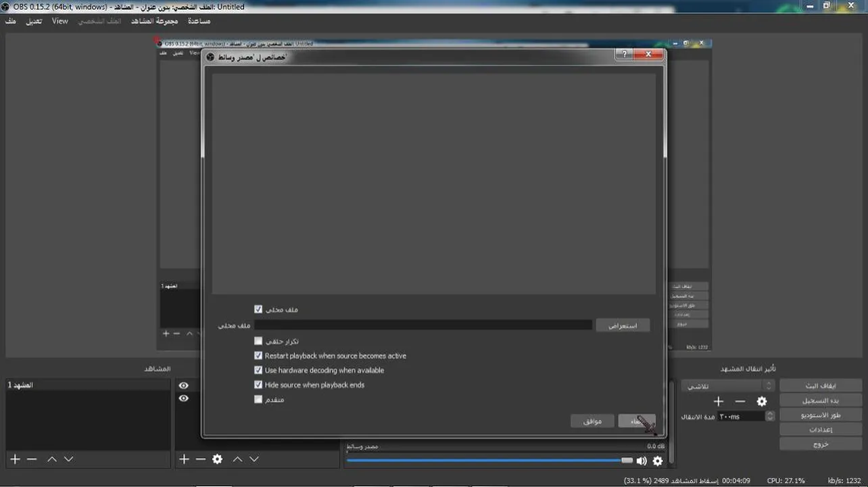Screen dimensions: 868x487
Task: Open the 'ملف' menu
Action: coord(11,21)
